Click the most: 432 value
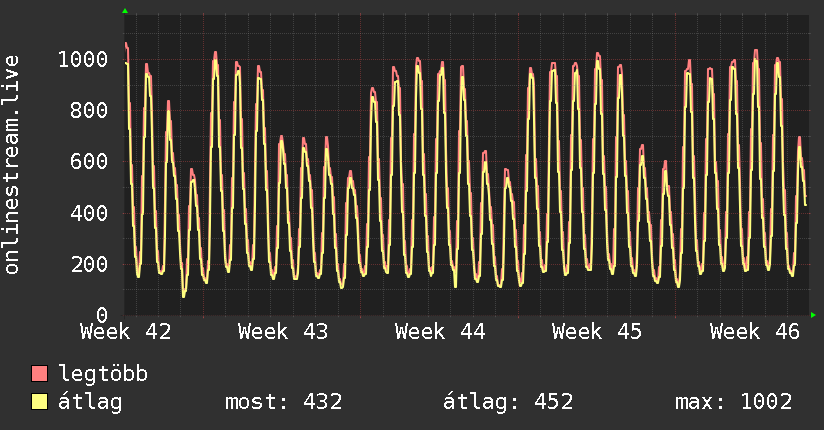The height and width of the screenshot is (430, 824). [284, 402]
